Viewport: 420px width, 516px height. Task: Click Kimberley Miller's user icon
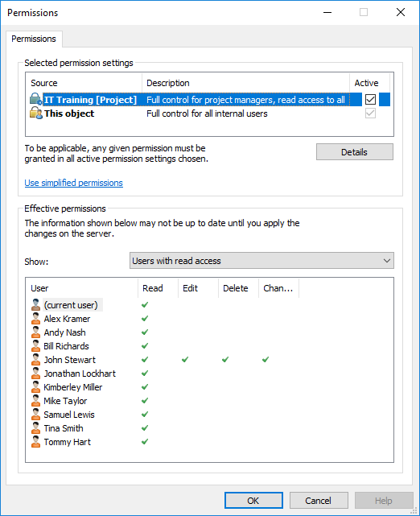click(35, 387)
